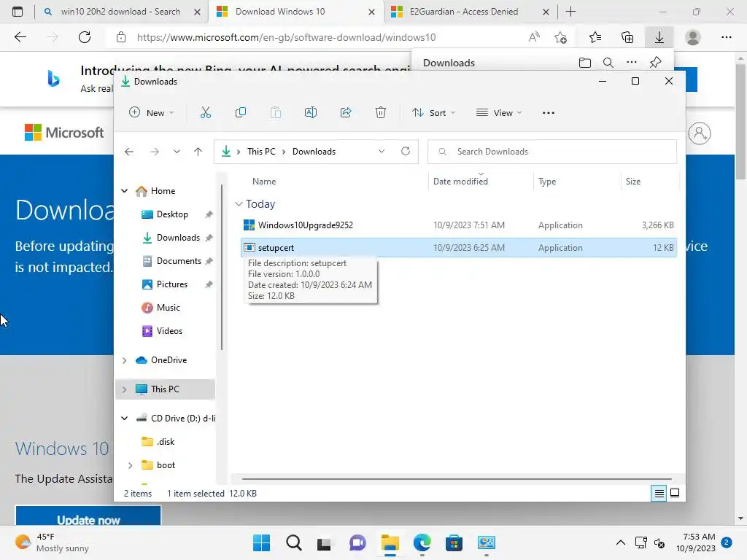Sort by Date modified column header

pyautogui.click(x=460, y=182)
